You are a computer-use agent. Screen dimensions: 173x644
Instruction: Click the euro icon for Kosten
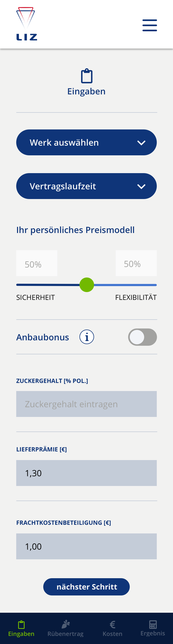point(112,624)
